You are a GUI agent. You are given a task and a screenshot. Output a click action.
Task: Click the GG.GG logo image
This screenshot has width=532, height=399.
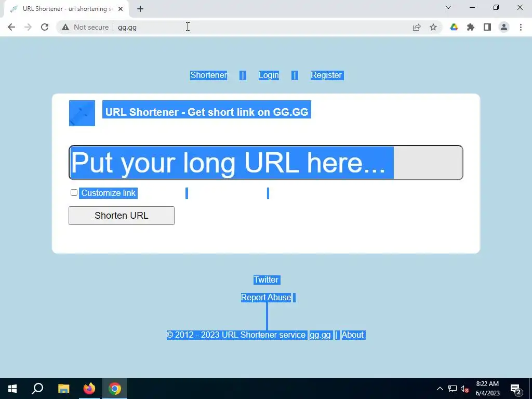[82, 113]
